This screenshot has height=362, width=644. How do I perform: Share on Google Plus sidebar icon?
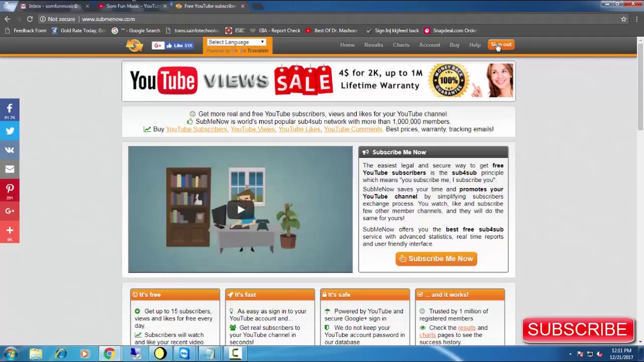pos(10,211)
